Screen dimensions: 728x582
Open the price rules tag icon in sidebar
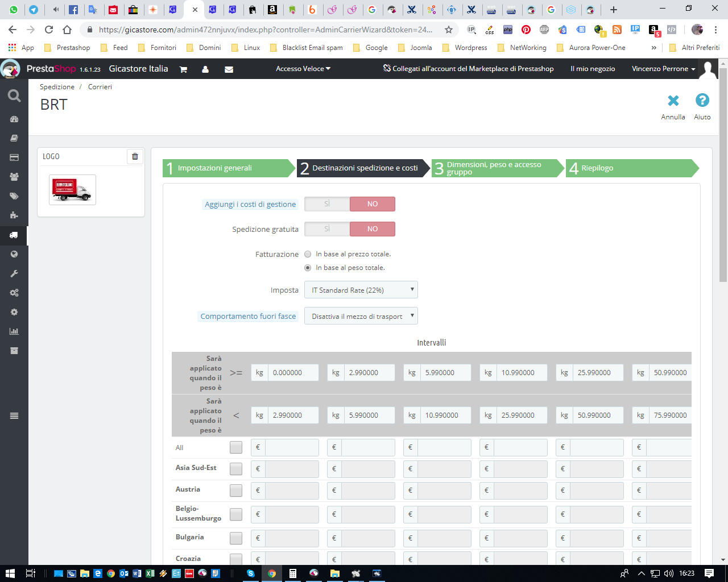pyautogui.click(x=14, y=196)
